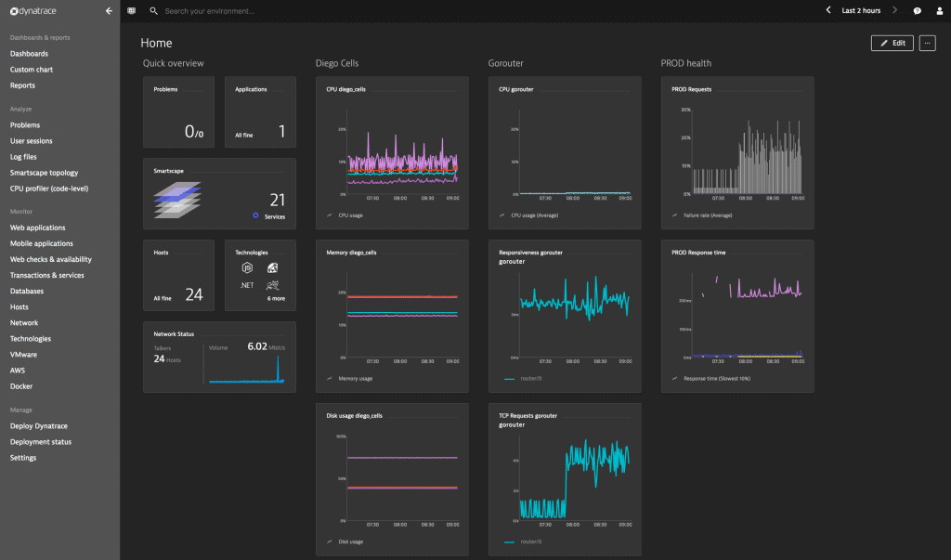Open Technologies in the sidebar
Image resolution: width=951 pixels, height=560 pixels.
(x=31, y=339)
